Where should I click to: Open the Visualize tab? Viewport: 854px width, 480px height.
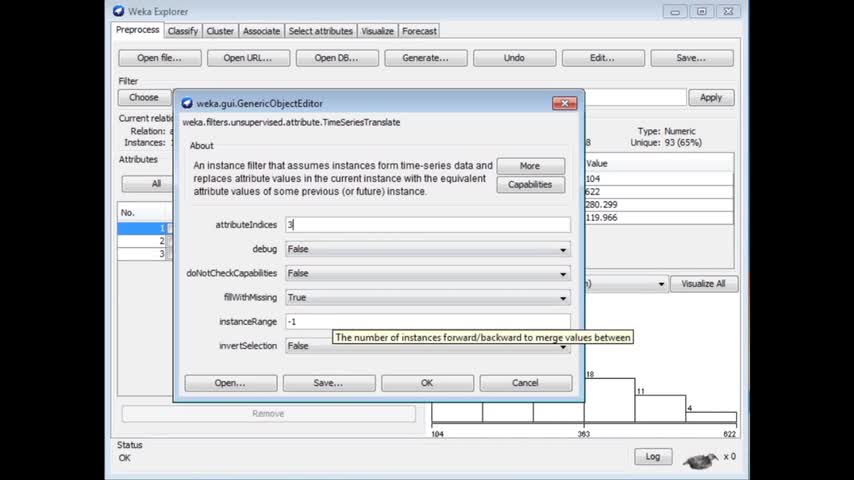(377, 31)
